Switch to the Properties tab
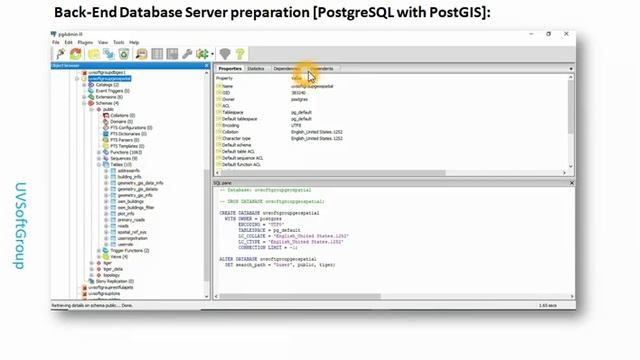This screenshot has height=360, width=640. (x=230, y=69)
